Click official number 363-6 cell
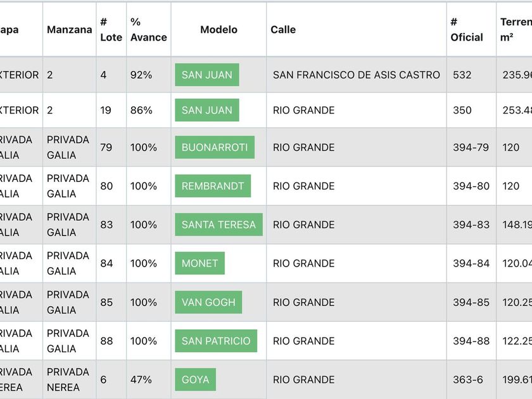This screenshot has width=532, height=399. click(x=467, y=379)
